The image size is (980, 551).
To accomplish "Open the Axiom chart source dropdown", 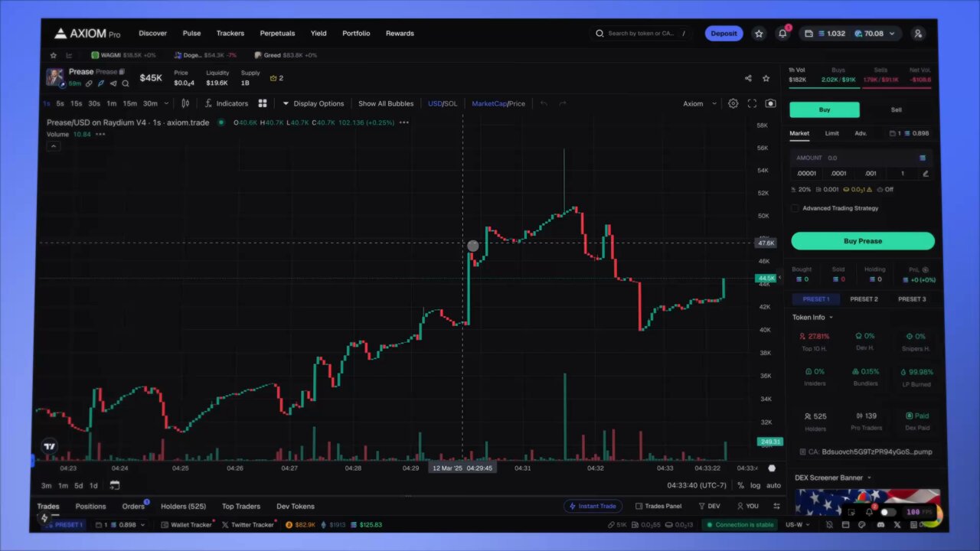I will click(x=700, y=103).
